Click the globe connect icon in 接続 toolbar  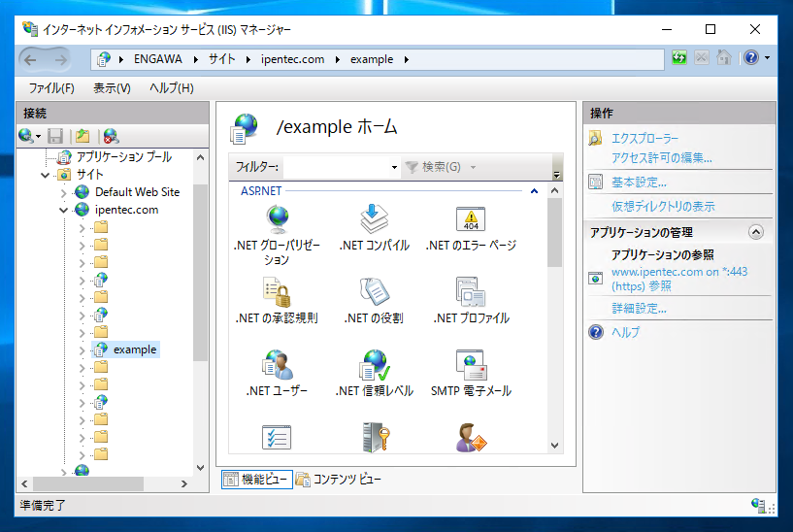(26, 136)
